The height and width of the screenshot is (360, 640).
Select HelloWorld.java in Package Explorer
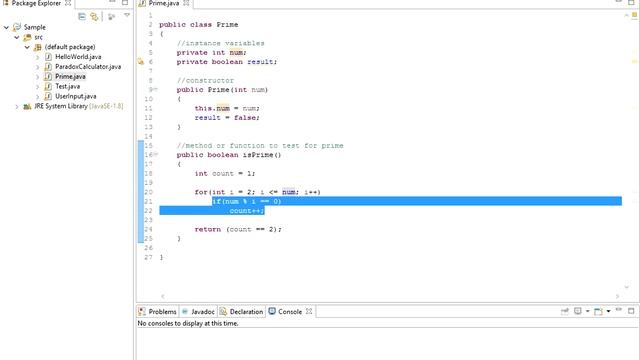click(x=78, y=57)
